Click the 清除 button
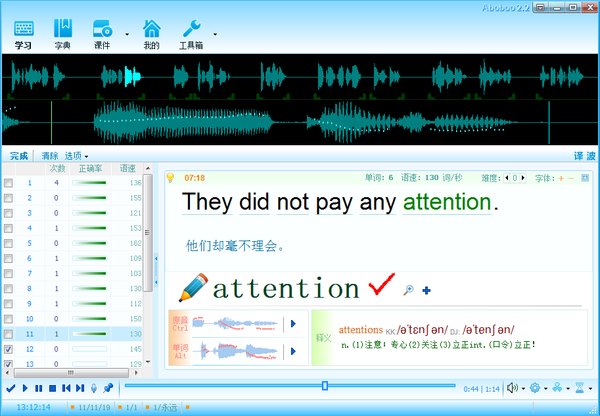Screen dimensions: 600x416 (49, 156)
